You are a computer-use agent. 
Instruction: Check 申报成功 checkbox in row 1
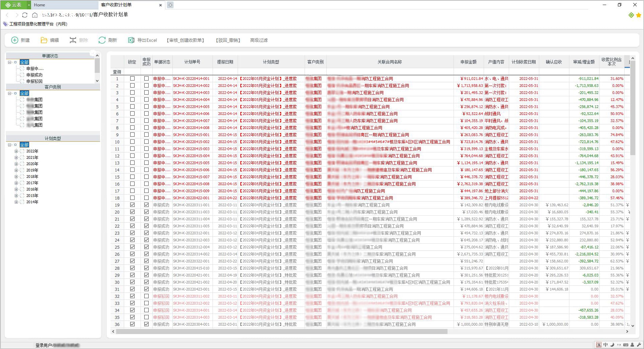(146, 79)
